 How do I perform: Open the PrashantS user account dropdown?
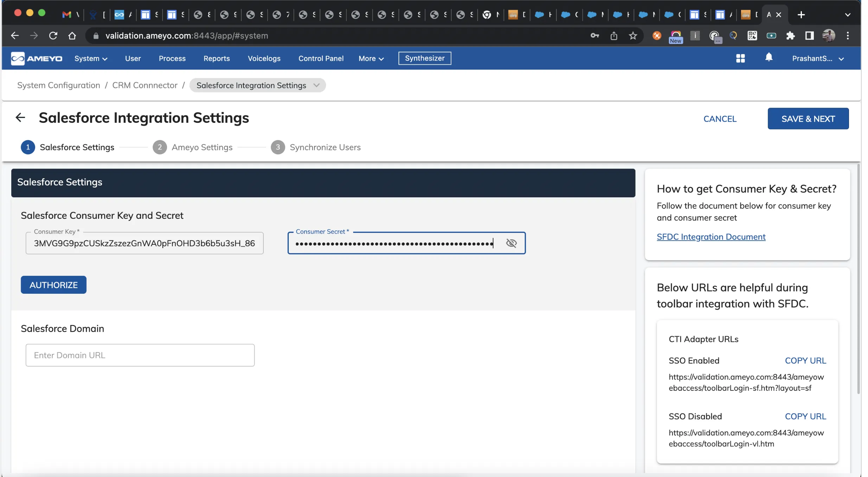click(818, 58)
